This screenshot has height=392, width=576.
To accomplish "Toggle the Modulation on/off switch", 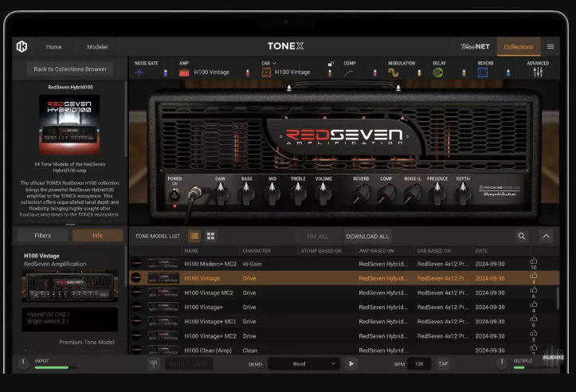I will (x=419, y=73).
